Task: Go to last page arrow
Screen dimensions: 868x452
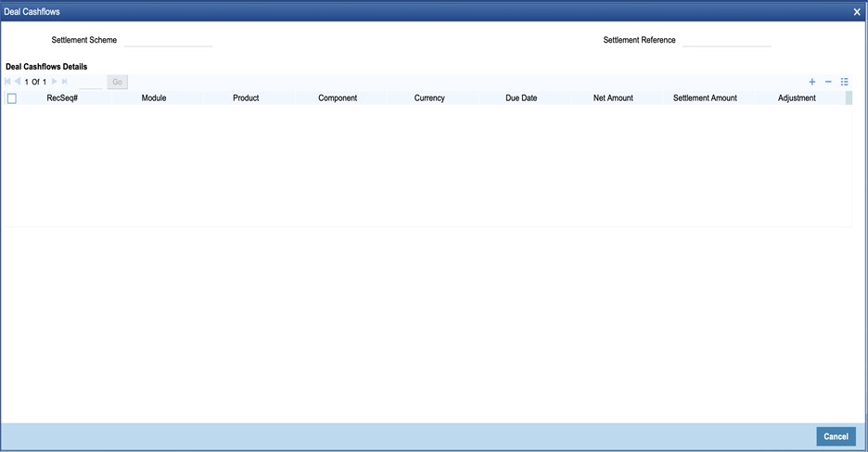Action: point(64,82)
